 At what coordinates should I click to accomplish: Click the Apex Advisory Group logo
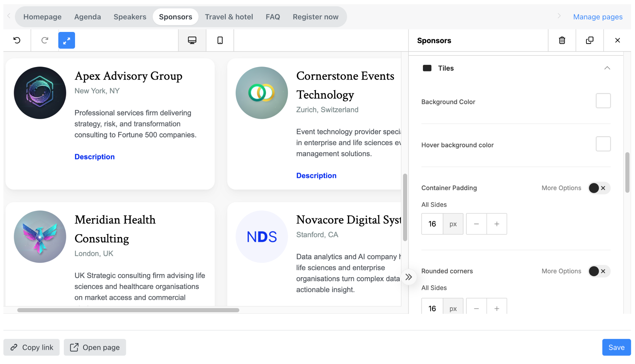[40, 93]
